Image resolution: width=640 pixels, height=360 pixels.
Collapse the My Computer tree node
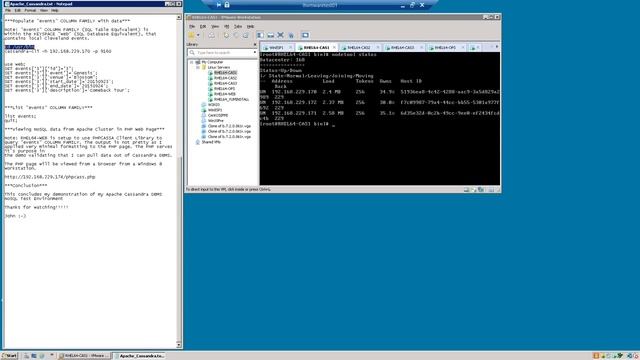click(191, 62)
